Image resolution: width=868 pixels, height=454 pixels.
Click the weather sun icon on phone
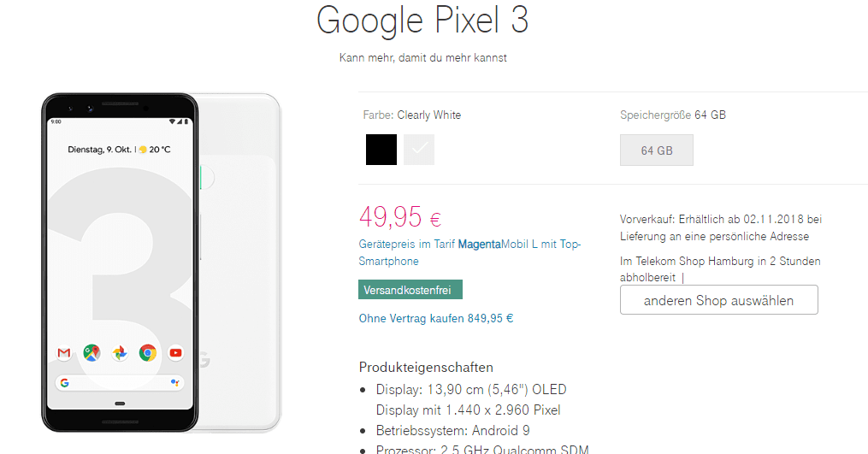pos(144,150)
